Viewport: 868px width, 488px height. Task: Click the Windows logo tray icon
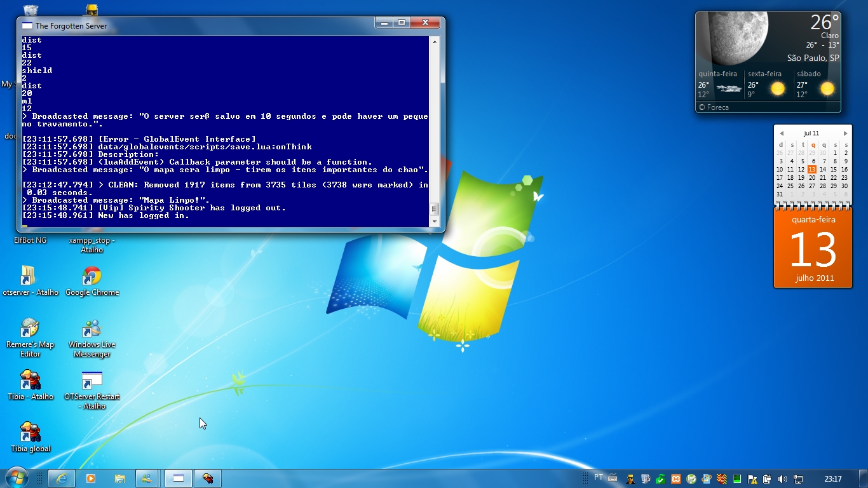707,478
